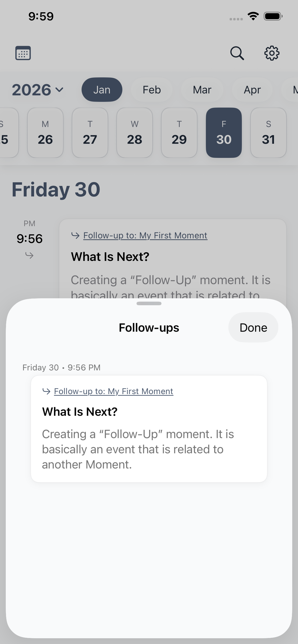The image size is (298, 644).
Task: Select the Jan month pill
Action: point(102,90)
